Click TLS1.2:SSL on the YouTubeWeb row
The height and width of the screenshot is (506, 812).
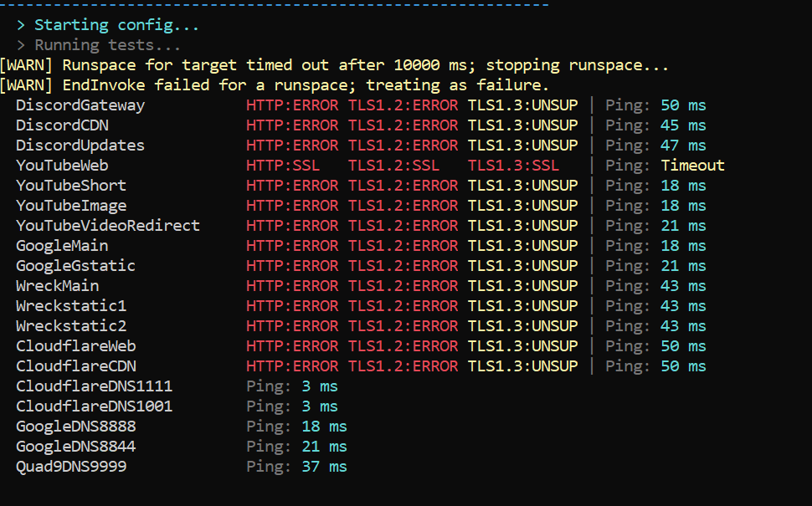click(x=393, y=166)
